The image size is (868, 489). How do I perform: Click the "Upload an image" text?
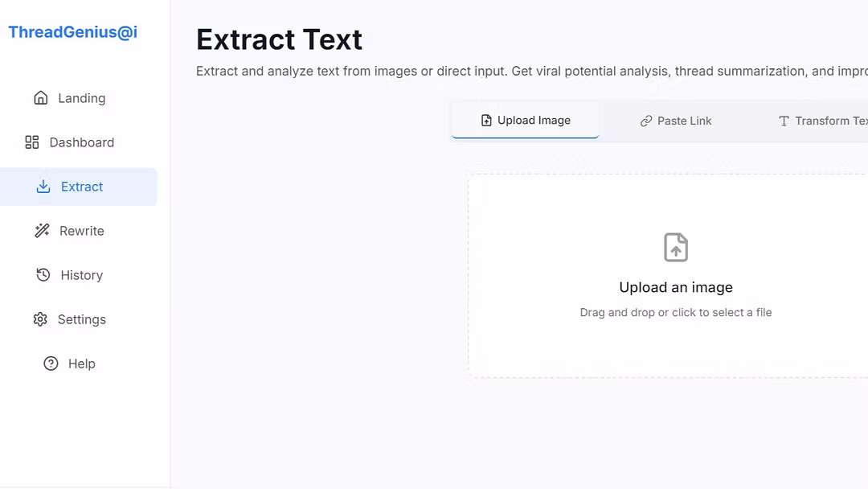676,287
